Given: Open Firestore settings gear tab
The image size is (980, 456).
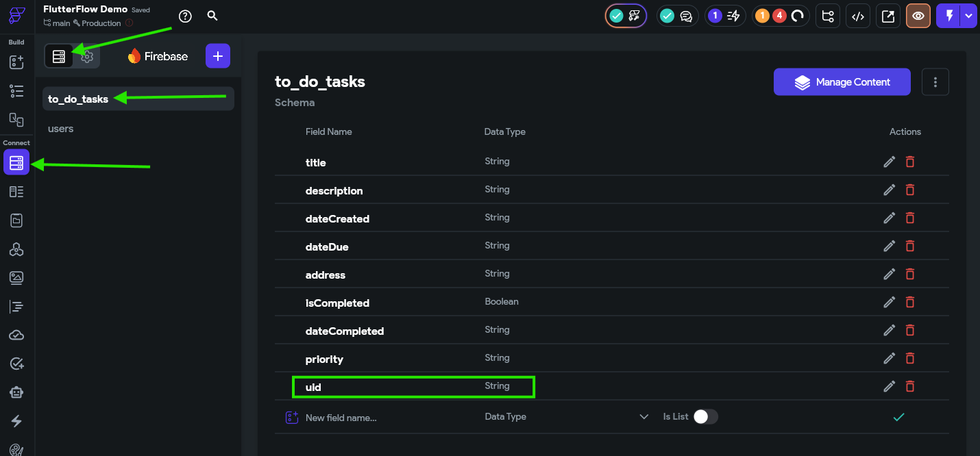Looking at the screenshot, I should click(x=87, y=57).
